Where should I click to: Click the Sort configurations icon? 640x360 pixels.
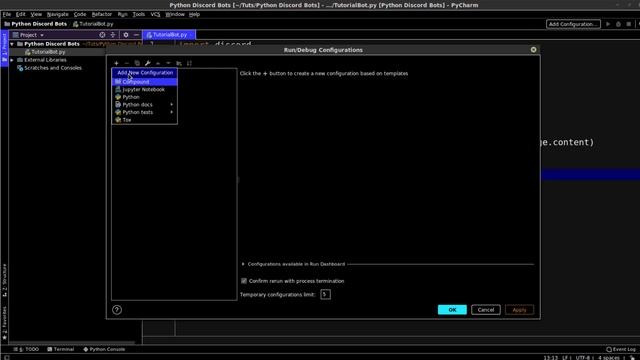[x=189, y=63]
